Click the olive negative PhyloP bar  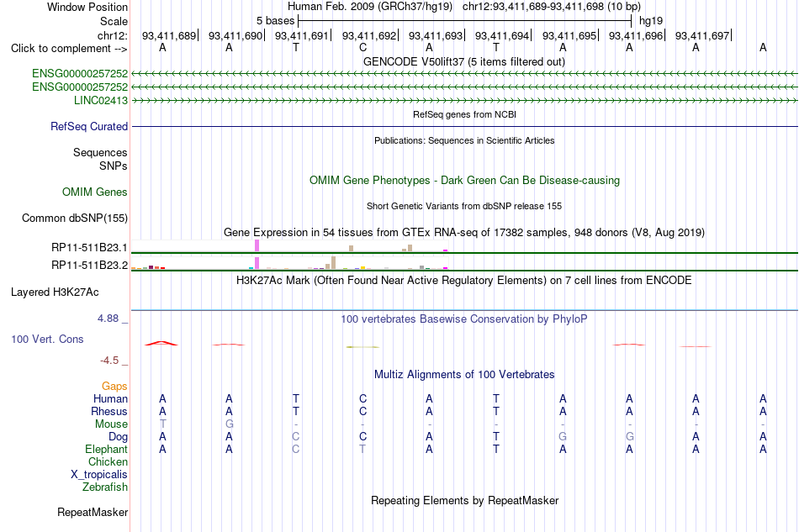362,347
